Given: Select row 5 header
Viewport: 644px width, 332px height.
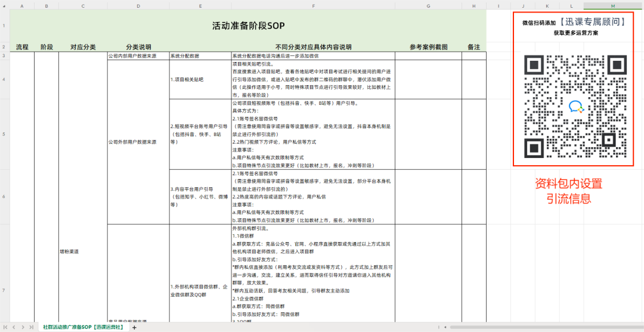Looking at the screenshot, I should (x=5, y=134).
